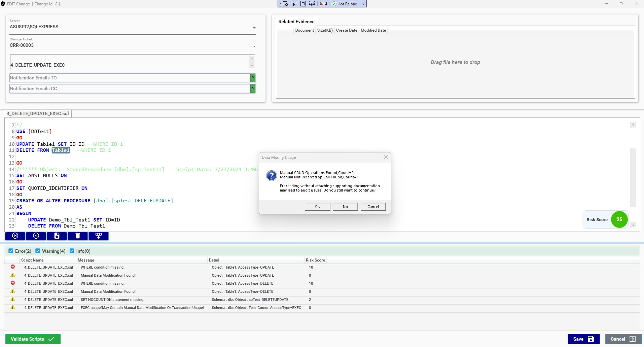Click the go-to-last script icon button
This screenshot has width=644, height=347.
(x=36, y=236)
